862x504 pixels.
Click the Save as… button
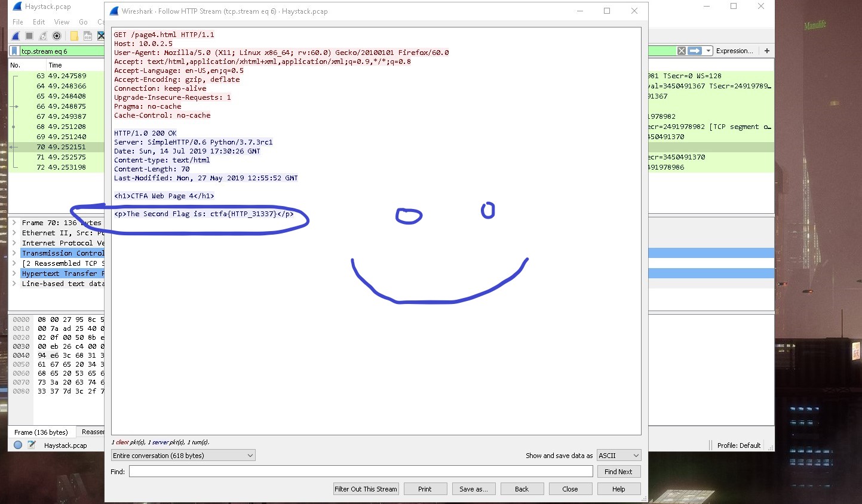coord(474,488)
